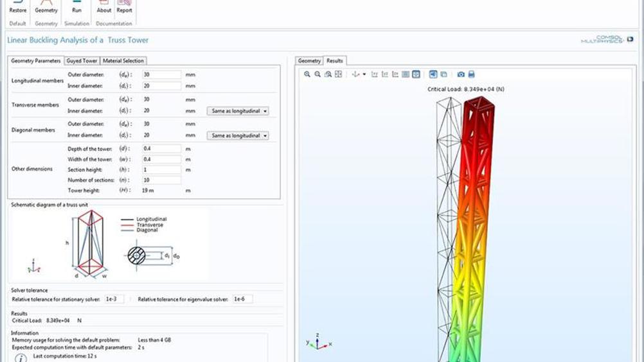Click the 'Linear Buckling Analysis of a Truss Tower' title

78,40
